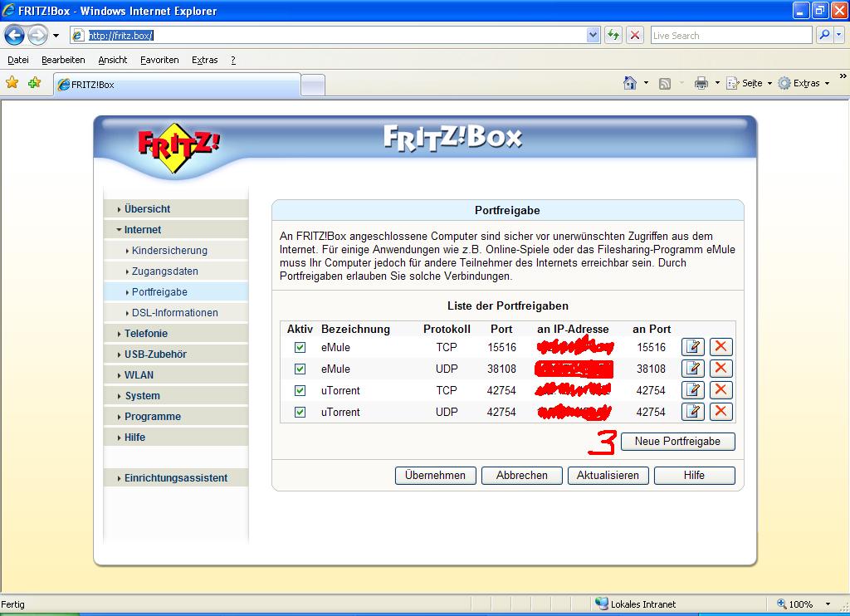Uncheck Aktiv for uTorrent TCP rule
Viewport: 850px width, 616px height.
point(300,390)
